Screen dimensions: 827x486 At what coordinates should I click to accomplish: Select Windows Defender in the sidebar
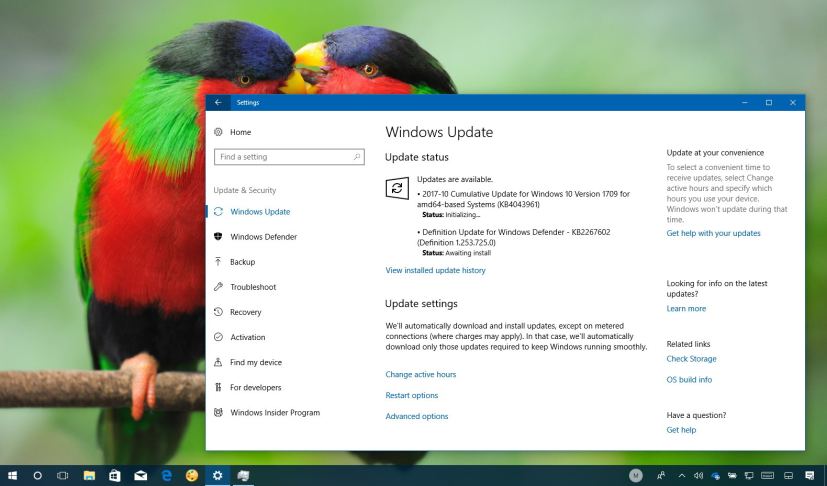[263, 237]
